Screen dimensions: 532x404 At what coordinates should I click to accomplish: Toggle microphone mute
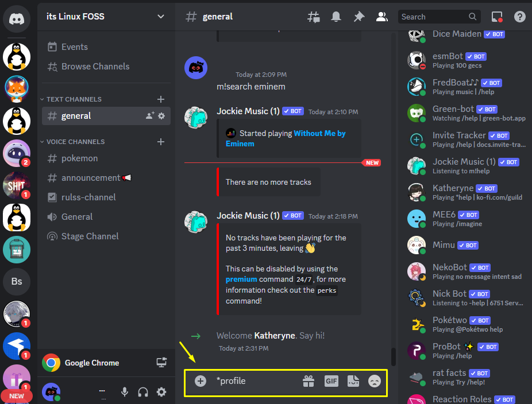click(125, 392)
